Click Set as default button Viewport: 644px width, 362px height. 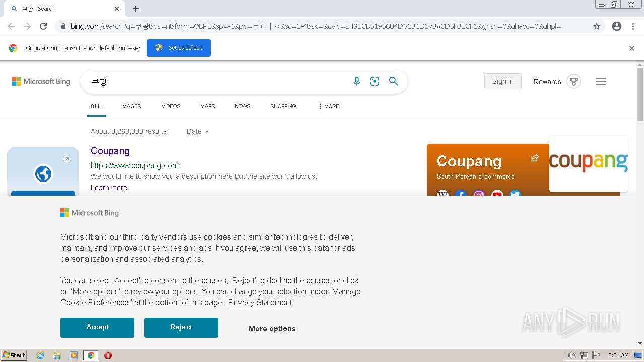(179, 48)
